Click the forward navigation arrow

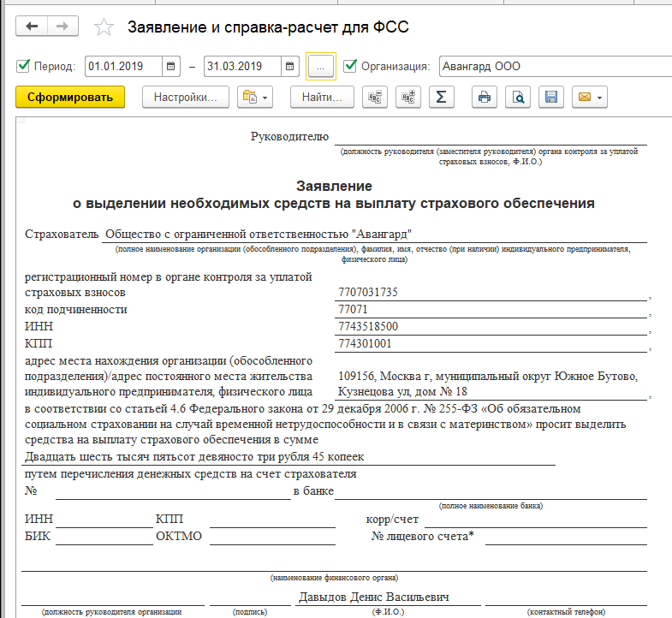(x=62, y=27)
